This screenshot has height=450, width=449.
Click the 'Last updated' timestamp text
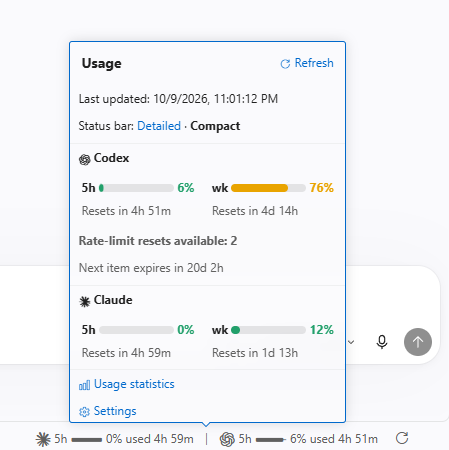pyautogui.click(x=178, y=99)
